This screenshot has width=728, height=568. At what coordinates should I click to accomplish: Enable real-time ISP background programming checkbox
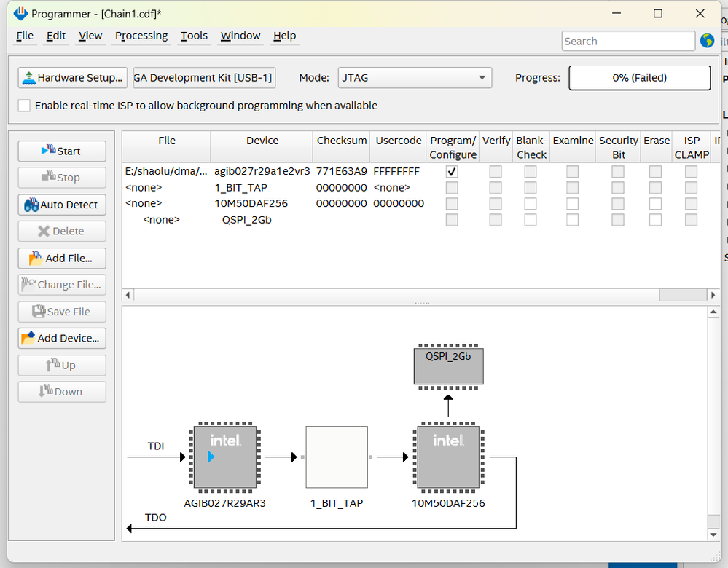(25, 106)
